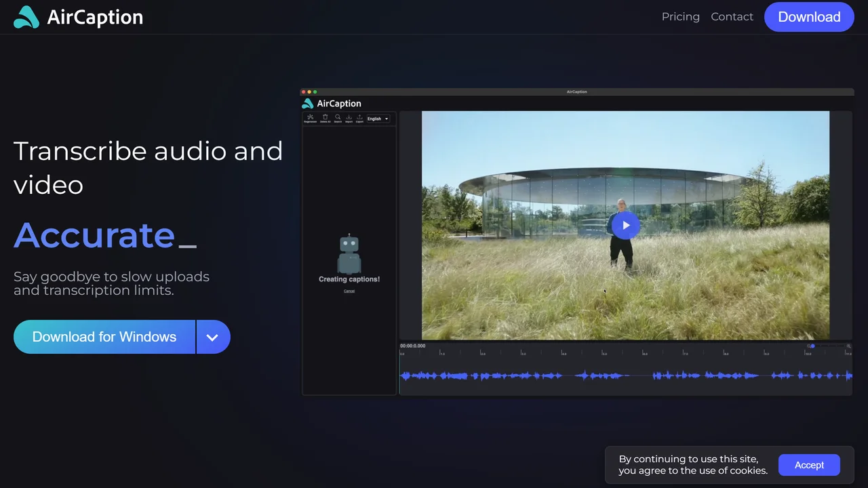Click the AirCaption logo in the site header
868x488 pixels.
pos(78,17)
